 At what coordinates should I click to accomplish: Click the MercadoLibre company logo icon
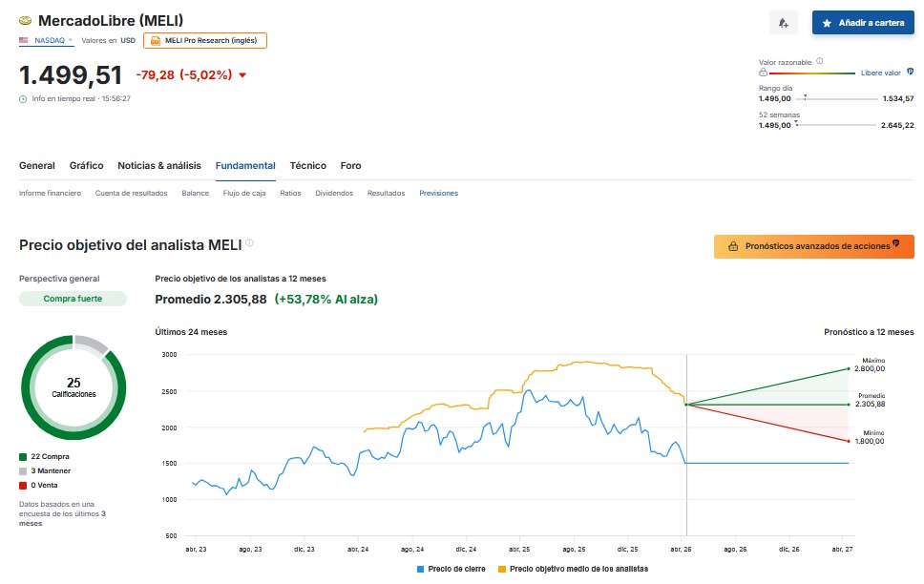coord(26,21)
